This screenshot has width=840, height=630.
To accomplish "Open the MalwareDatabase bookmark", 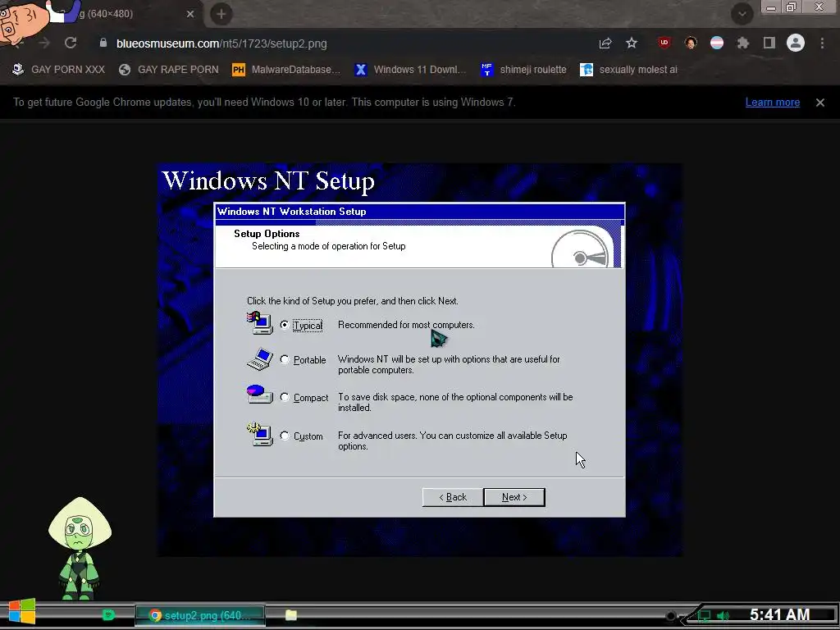I will [x=286, y=70].
